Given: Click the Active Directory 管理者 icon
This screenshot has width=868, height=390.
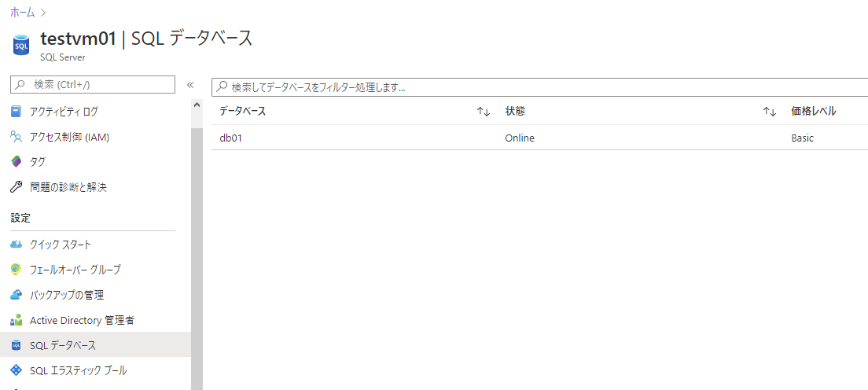Looking at the screenshot, I should click(x=16, y=320).
